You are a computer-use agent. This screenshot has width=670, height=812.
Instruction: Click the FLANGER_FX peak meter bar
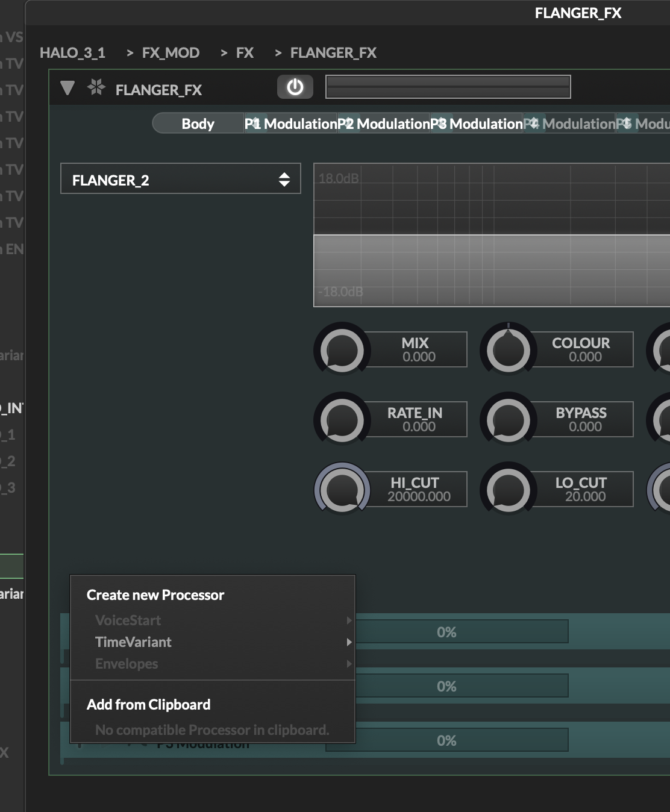448,87
